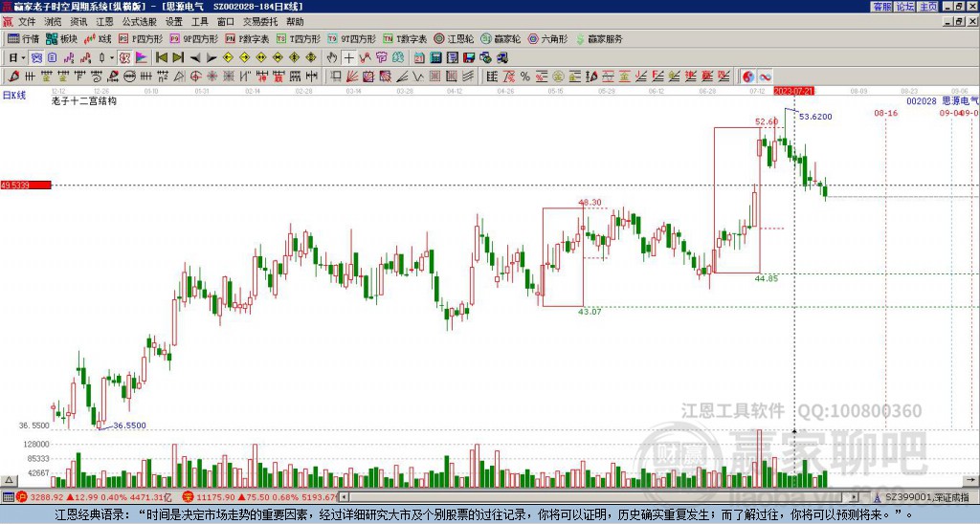Screen dimensions: 980x524
Task: Click the black left-pointing arrow icon
Action: 195,57
